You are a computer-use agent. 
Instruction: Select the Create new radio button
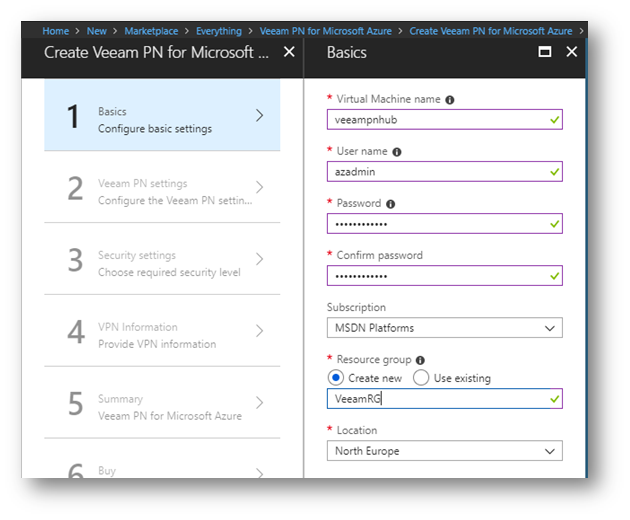coord(336,378)
